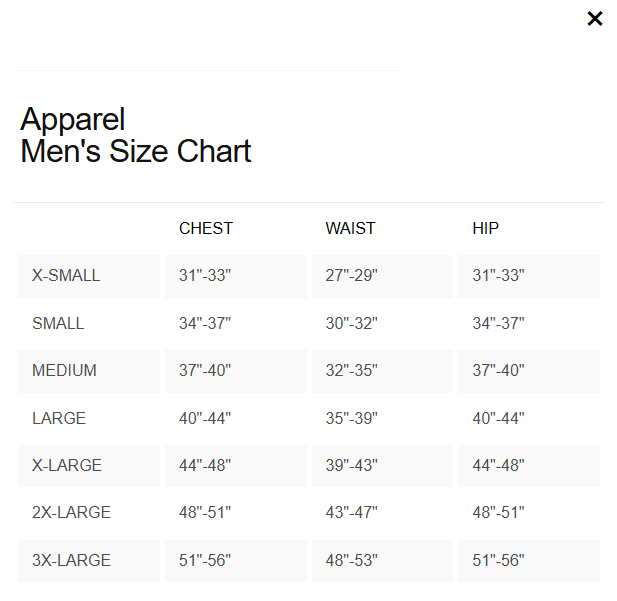Close the size chart popup
Screen dimensions: 617x601
click(595, 19)
